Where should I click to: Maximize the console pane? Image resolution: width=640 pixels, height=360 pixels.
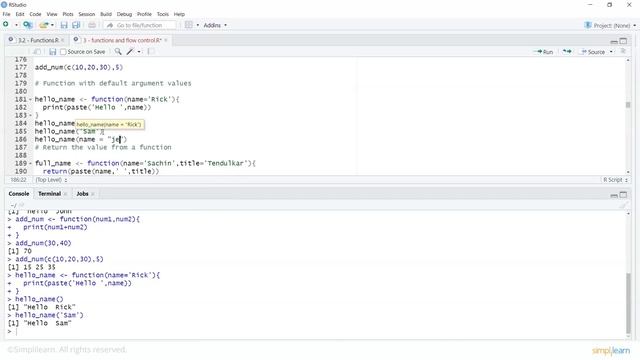(623, 195)
